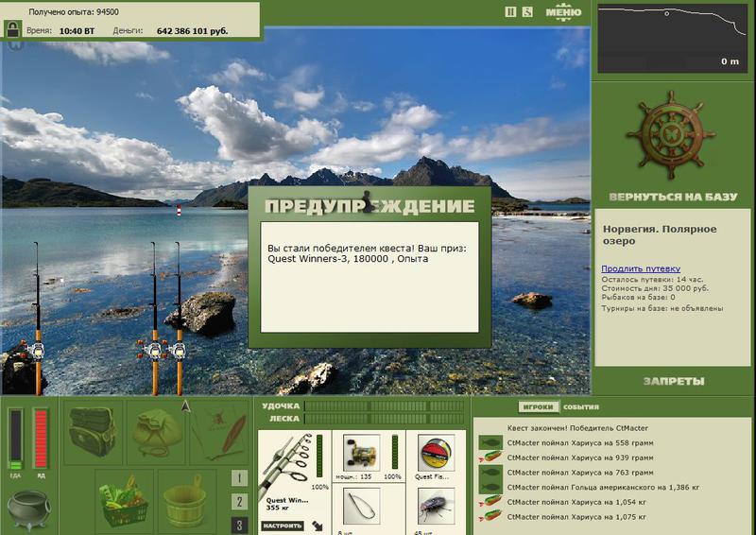
Task: Click the reel icon with power 135
Action: (362, 454)
